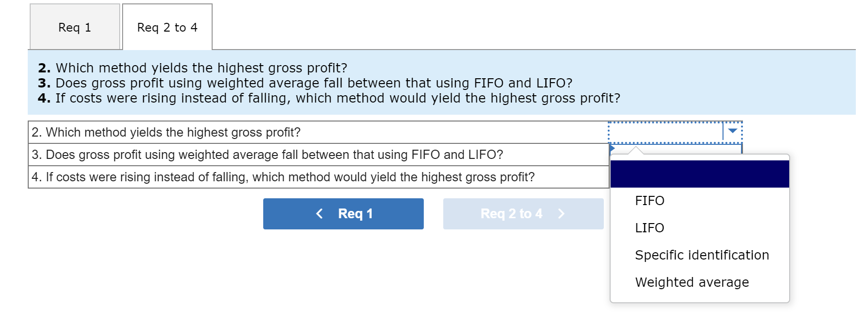Switch to the Req 2 to 4 tab

pyautogui.click(x=167, y=27)
